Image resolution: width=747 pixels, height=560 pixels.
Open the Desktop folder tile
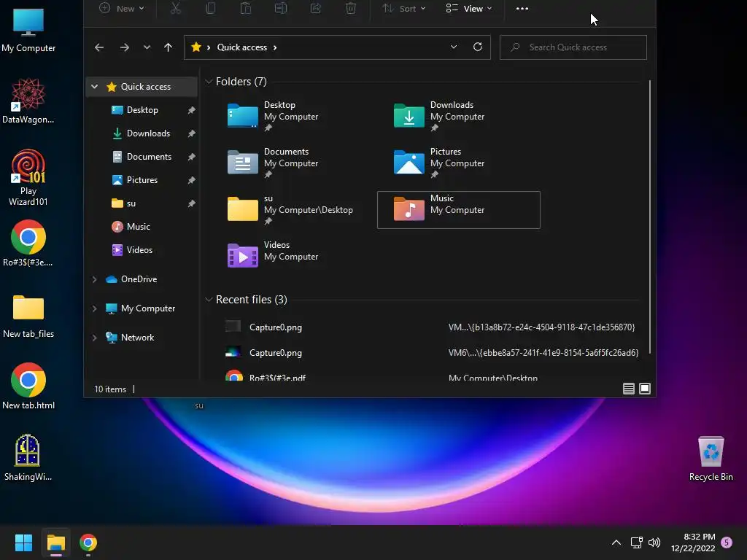[292, 116]
